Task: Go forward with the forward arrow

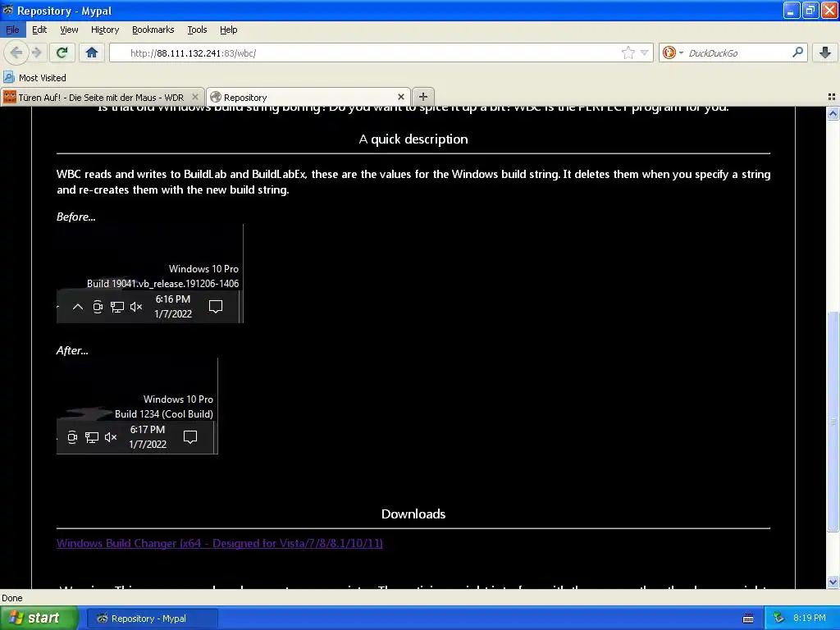Action: (36, 52)
